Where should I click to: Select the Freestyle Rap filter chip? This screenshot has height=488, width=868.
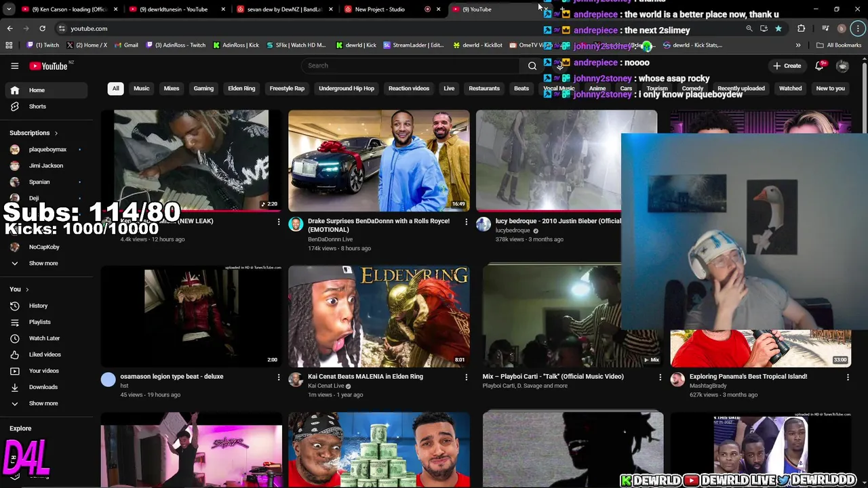[x=287, y=88]
